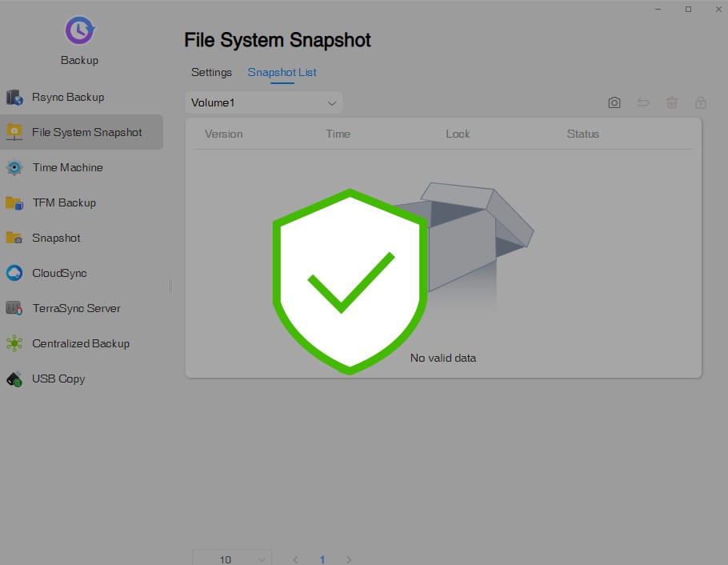This screenshot has width=728, height=565.
Task: Open TFM Backup sidebar entry
Action: click(63, 202)
